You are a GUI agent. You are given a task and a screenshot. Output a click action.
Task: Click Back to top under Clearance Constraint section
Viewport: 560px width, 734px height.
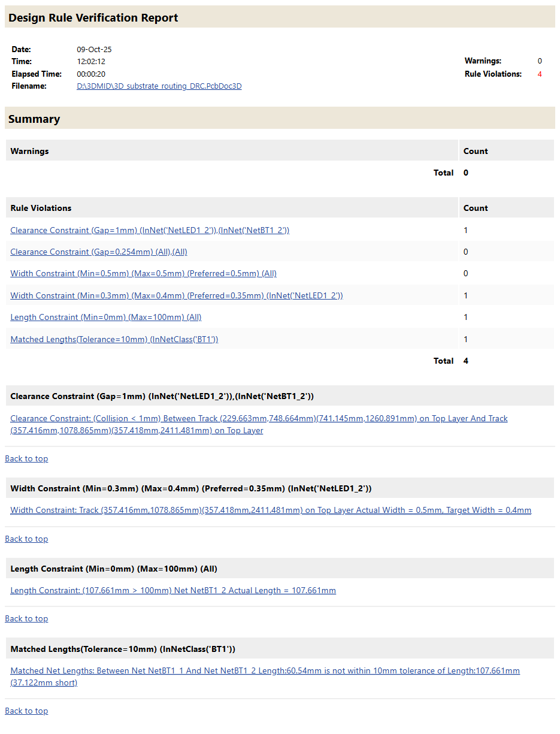pyautogui.click(x=26, y=458)
